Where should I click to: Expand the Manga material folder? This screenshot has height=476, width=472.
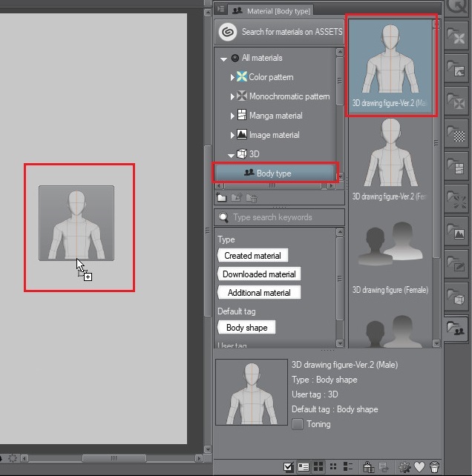coord(232,116)
